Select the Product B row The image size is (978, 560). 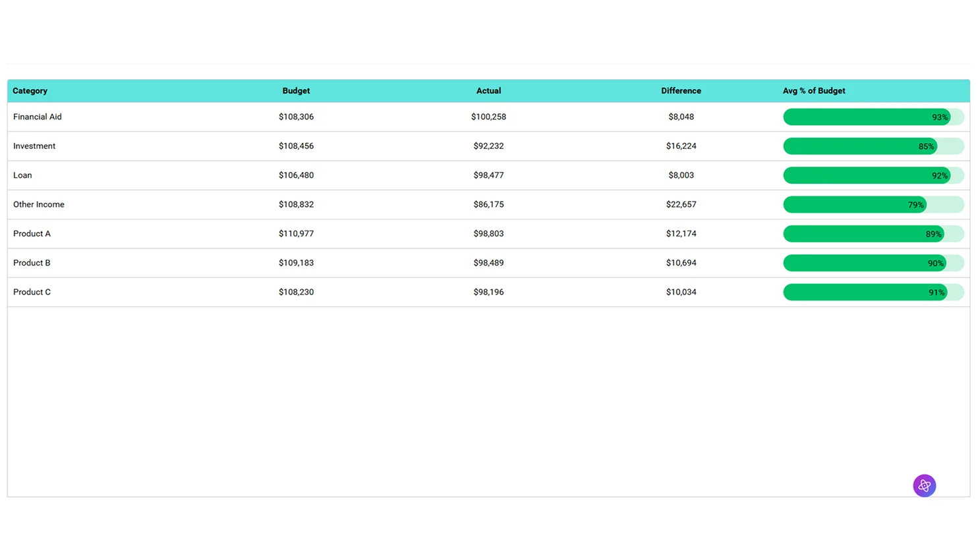(32, 262)
